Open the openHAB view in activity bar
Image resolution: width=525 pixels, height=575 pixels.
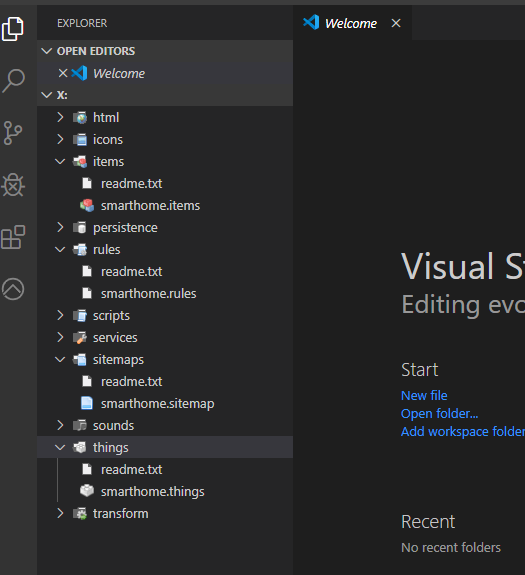pyautogui.click(x=13, y=289)
